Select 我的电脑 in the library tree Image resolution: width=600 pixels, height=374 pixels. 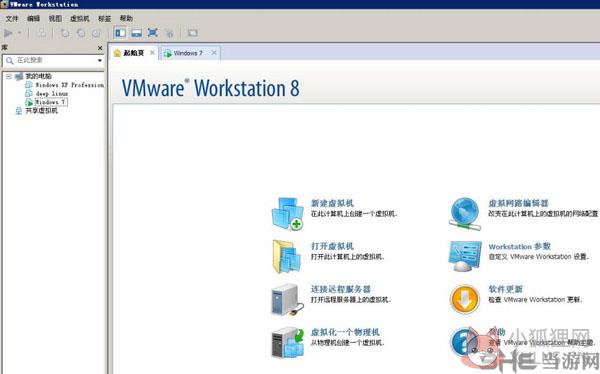click(x=38, y=76)
